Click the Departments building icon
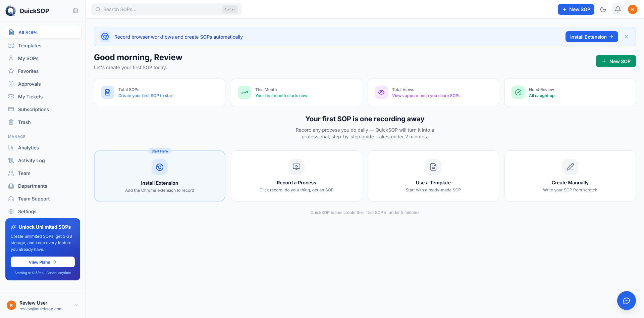 11,186
